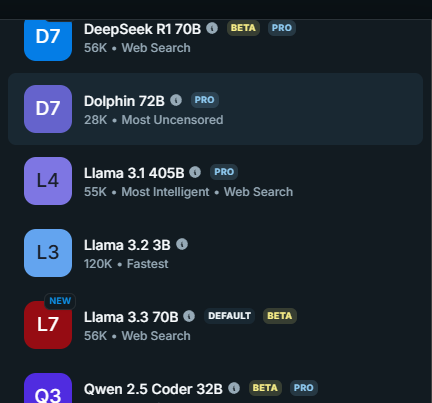
Task: Click the DEFAULT badge on Llama 3.3 70B
Action: (229, 316)
